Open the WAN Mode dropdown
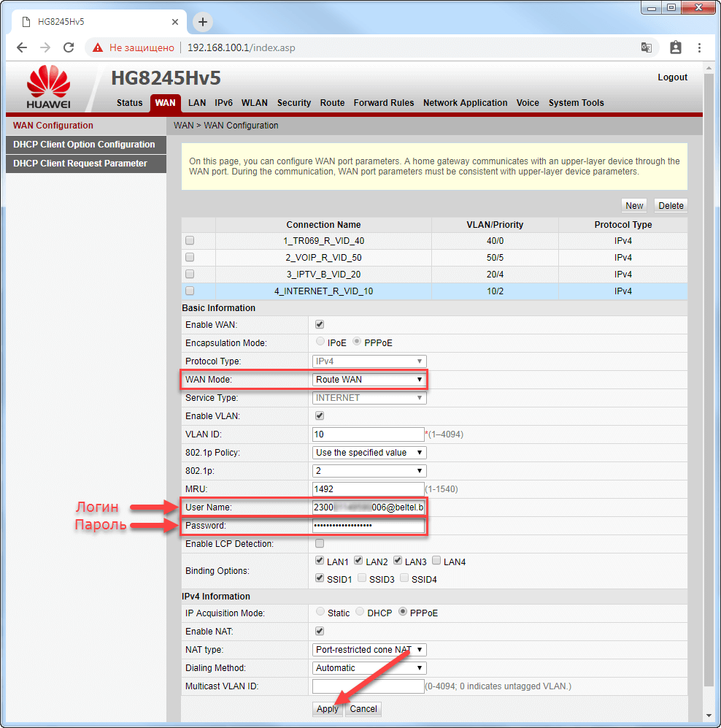This screenshot has width=721, height=728. click(x=369, y=379)
